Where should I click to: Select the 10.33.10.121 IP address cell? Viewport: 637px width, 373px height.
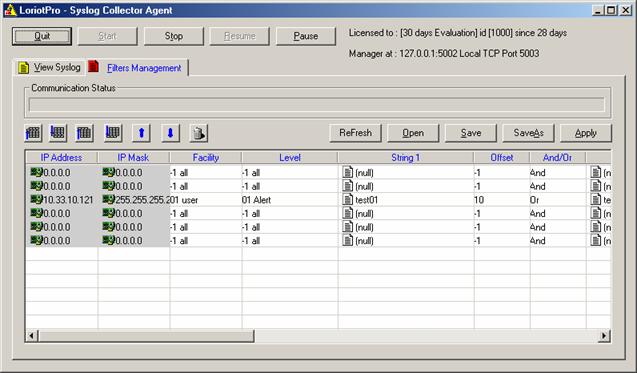(62, 200)
